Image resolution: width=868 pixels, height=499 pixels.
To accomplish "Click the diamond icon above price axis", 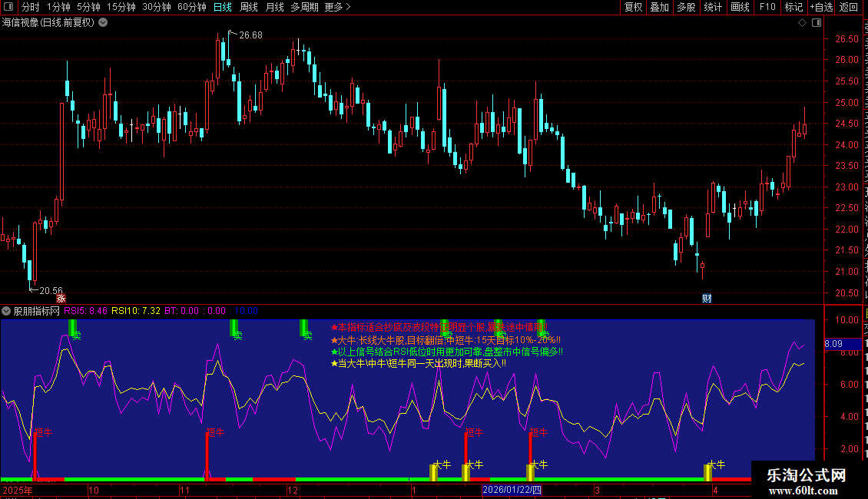I will click(x=802, y=23).
